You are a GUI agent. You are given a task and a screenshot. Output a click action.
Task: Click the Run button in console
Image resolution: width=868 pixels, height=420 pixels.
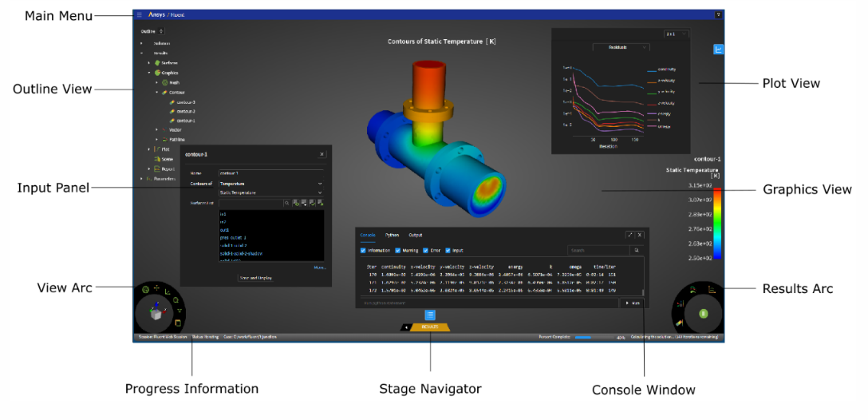633,303
